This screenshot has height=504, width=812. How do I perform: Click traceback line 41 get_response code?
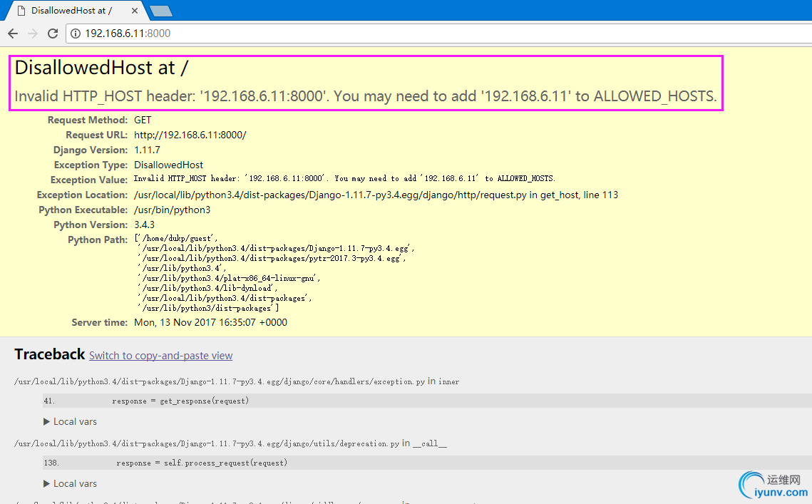(427, 401)
